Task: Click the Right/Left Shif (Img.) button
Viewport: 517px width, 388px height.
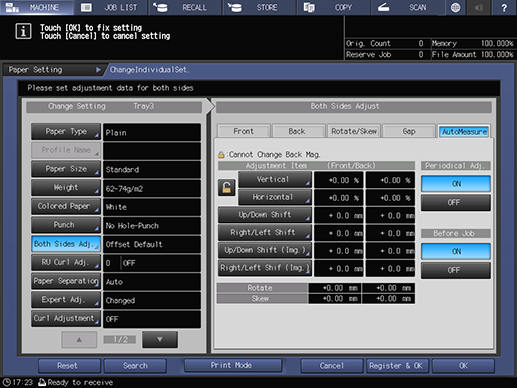Action: pos(265,268)
